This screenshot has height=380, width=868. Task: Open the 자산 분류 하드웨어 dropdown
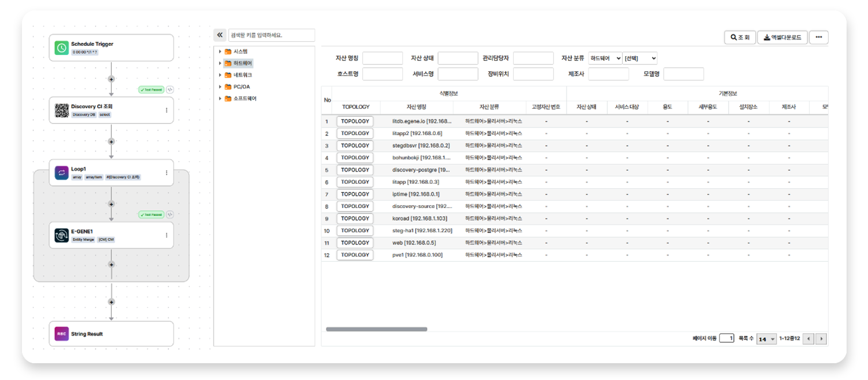point(605,59)
